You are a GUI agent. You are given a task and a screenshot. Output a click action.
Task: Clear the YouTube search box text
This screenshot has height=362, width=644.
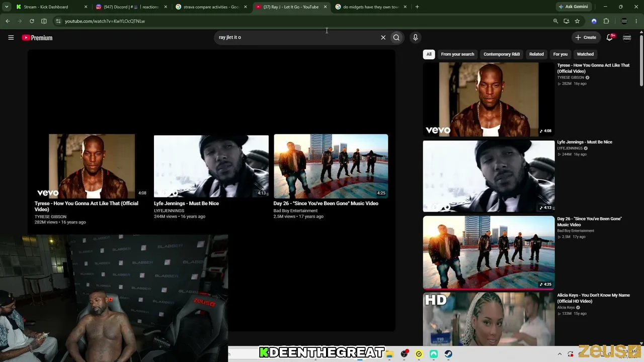[x=383, y=37]
